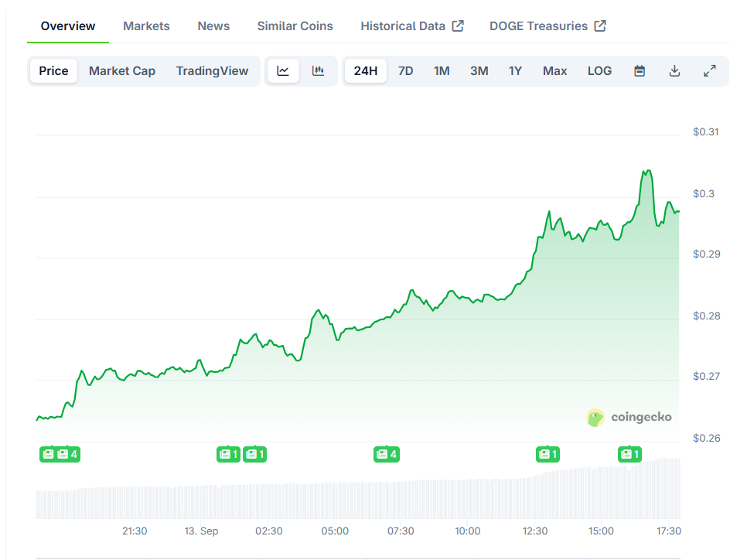The height and width of the screenshot is (560, 730).
Task: Click the coingecko watermark logo
Action: (x=629, y=417)
